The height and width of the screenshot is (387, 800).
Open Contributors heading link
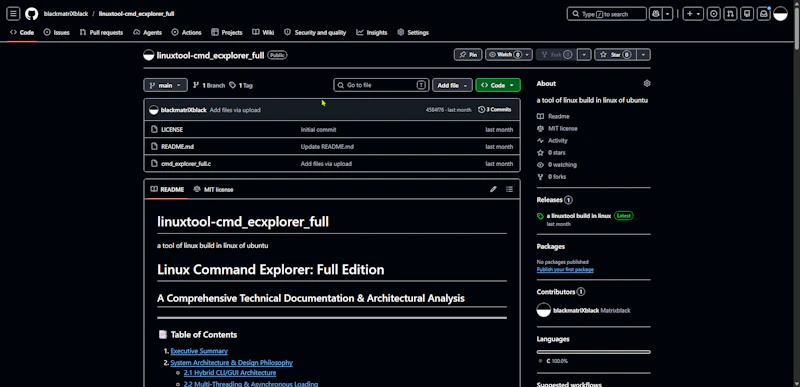coord(561,292)
